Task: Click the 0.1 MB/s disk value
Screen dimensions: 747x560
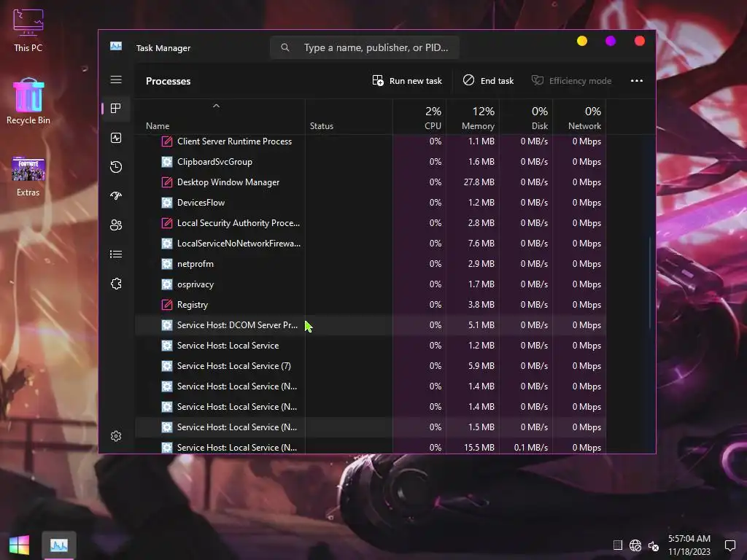Action: coord(531,448)
